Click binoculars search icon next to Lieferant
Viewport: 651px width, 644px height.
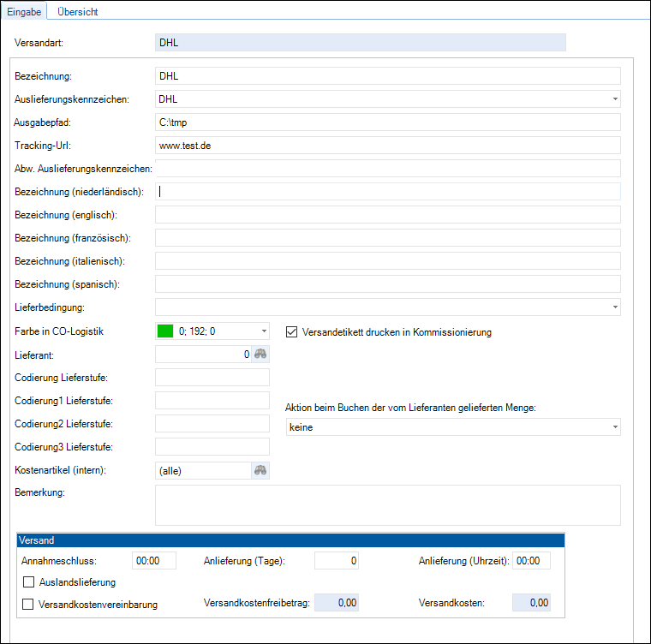pyautogui.click(x=260, y=354)
